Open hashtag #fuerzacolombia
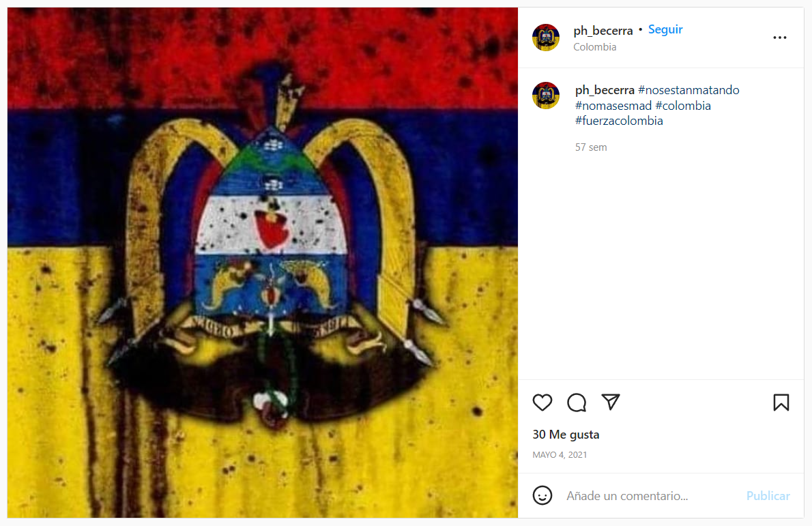The width and height of the screenshot is (812, 526). point(619,121)
